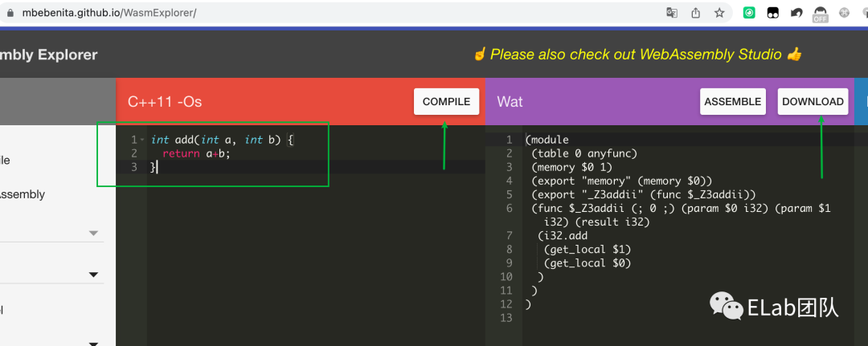Bookmark this page with the star icon

click(719, 13)
